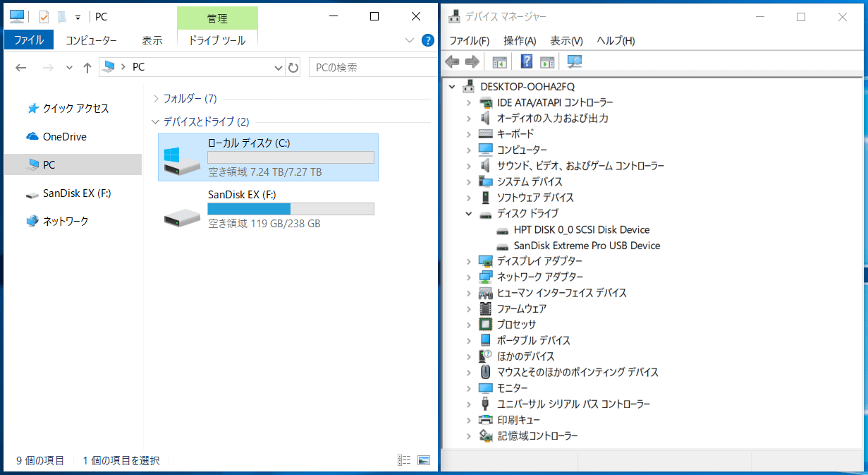Select the ほかのデバイス unknown device icon
The height and width of the screenshot is (475, 868).
[x=485, y=356]
